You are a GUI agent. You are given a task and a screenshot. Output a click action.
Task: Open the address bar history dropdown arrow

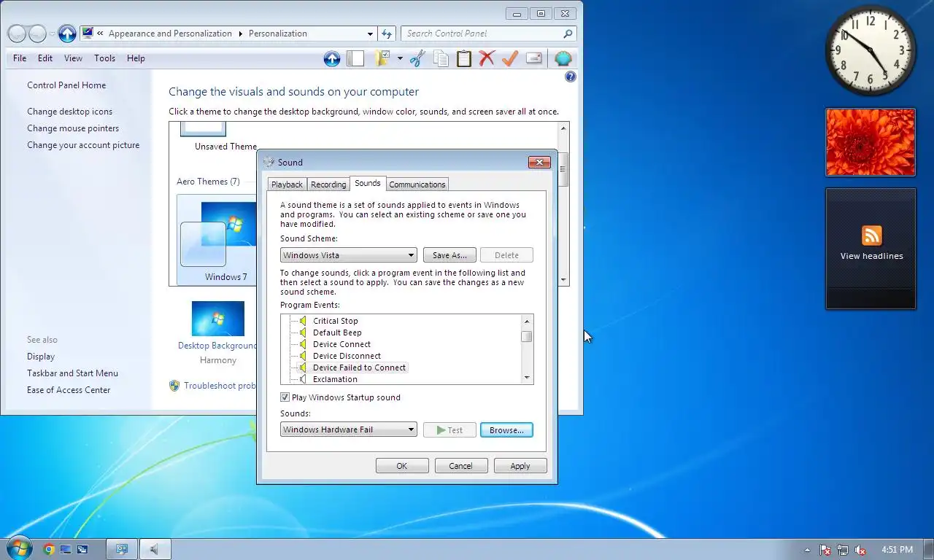[x=370, y=34]
